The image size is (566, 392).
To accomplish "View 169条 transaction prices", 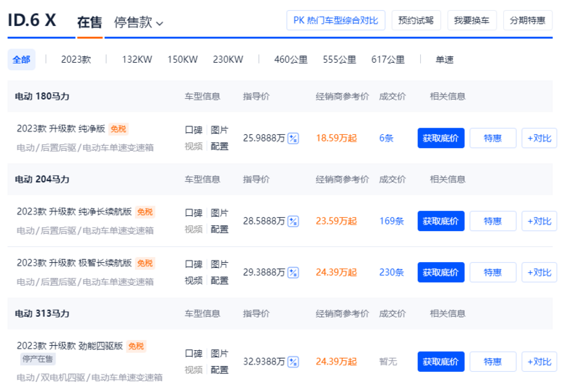I will click(391, 221).
